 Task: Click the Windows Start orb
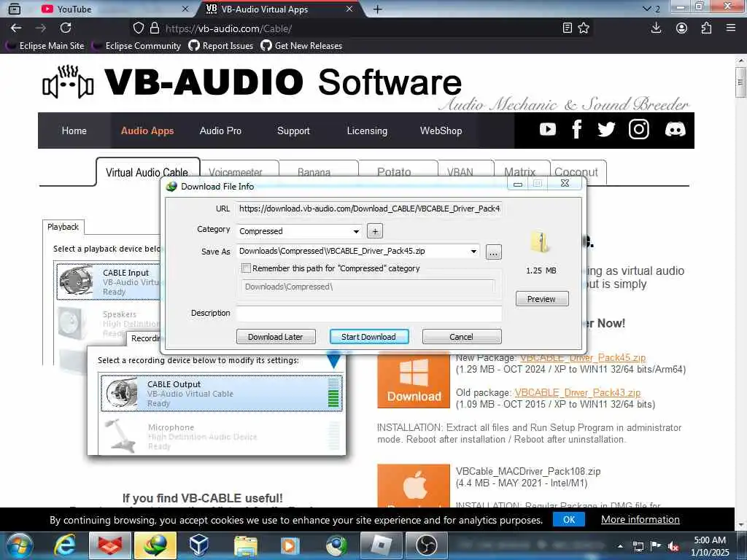(20, 545)
